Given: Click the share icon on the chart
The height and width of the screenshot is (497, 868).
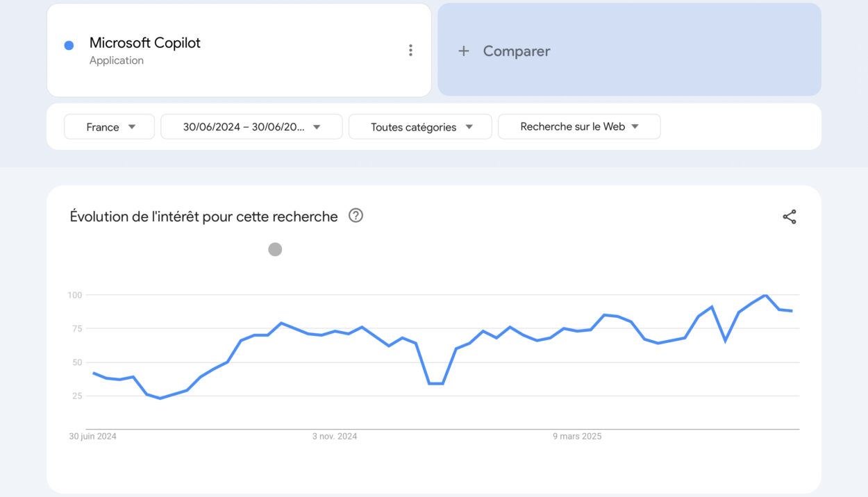Looking at the screenshot, I should coord(790,217).
